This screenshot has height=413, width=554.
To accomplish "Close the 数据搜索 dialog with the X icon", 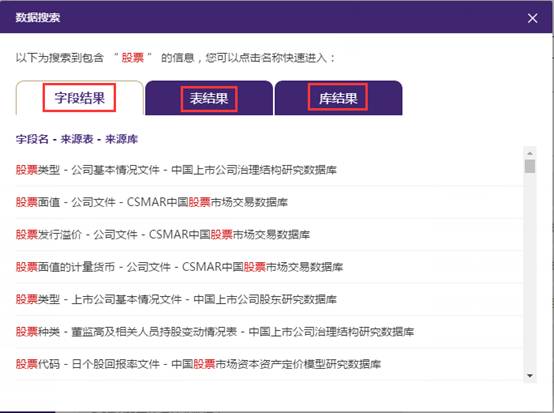I will pyautogui.click(x=532, y=18).
